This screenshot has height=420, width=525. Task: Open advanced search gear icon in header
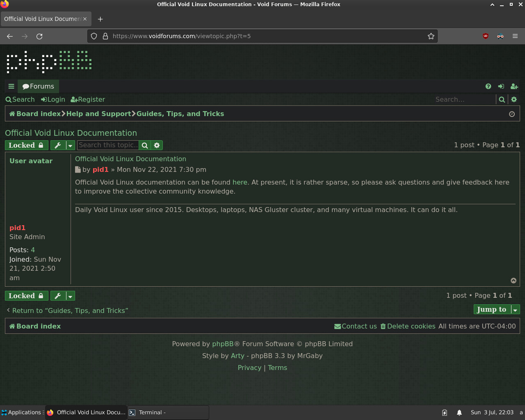coord(514,99)
